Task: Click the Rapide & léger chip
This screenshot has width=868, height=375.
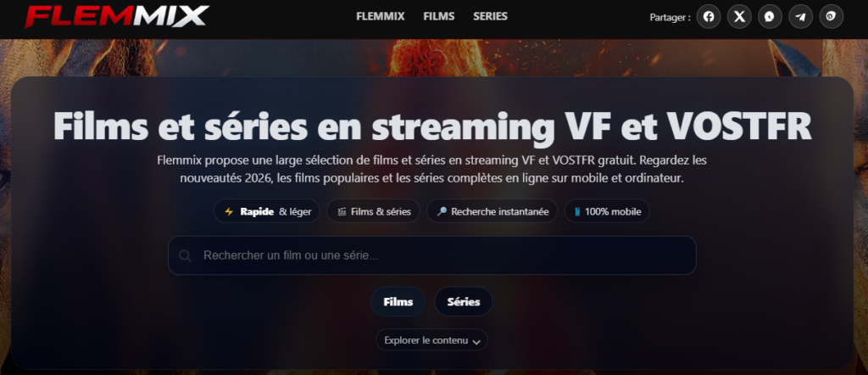Action: pos(267,211)
